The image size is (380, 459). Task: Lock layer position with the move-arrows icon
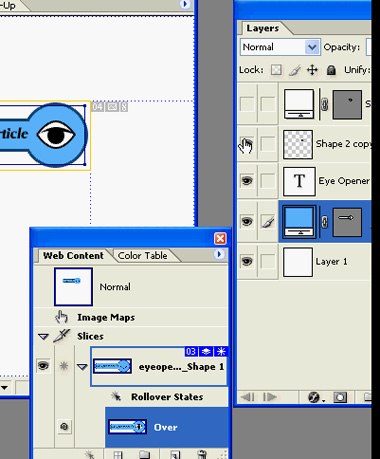coord(312,70)
